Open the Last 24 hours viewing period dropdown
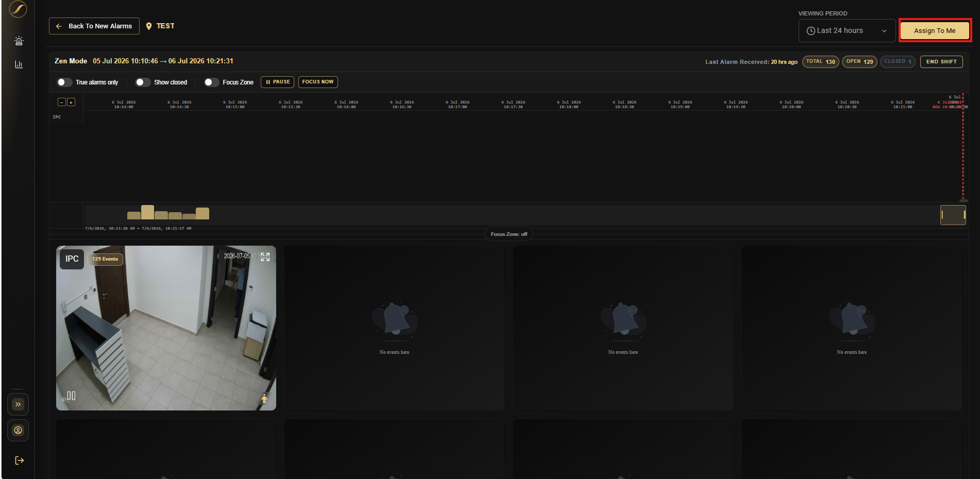Screen dimensions: 980x479 (847, 31)
